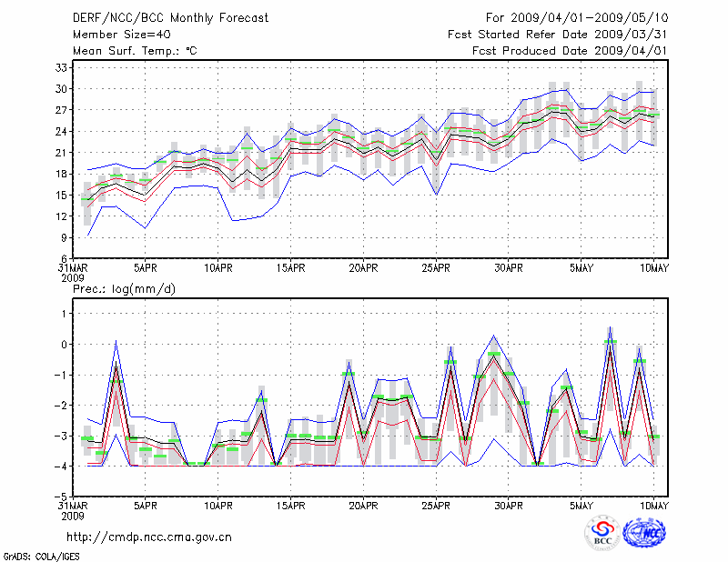Select 30APR marker on precipitation chart axis
Screen dimensions: 728x562
[509, 505]
